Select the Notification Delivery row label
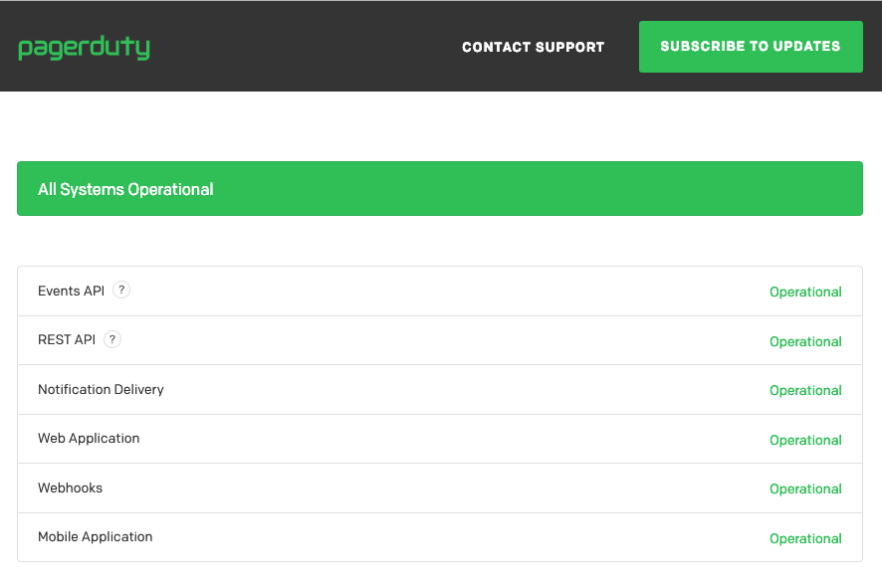 101,390
